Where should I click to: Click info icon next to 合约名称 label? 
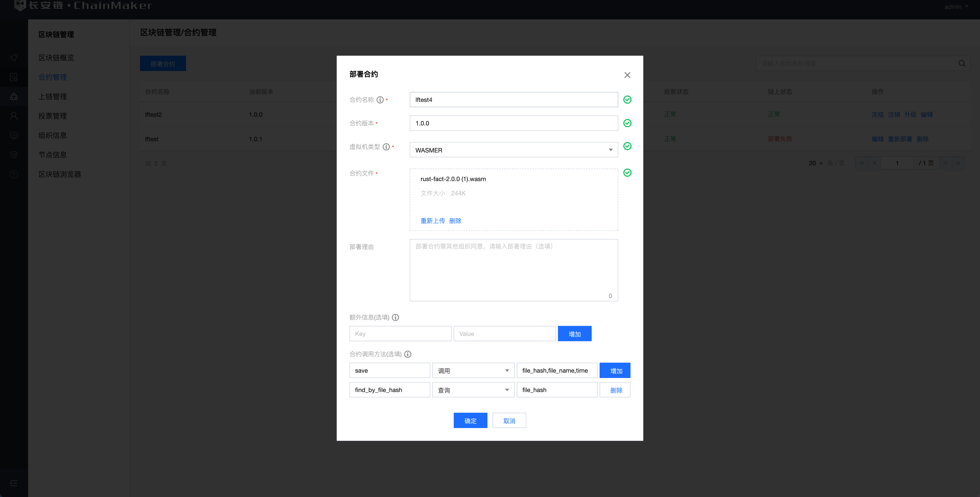(x=380, y=100)
